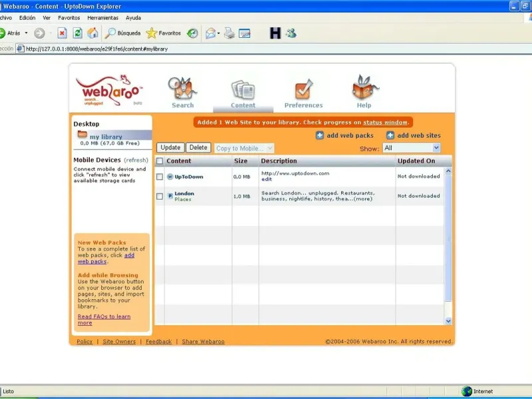Click the printer toolbar icon
Image resolution: width=532 pixels, height=399 pixels.
coord(229,33)
